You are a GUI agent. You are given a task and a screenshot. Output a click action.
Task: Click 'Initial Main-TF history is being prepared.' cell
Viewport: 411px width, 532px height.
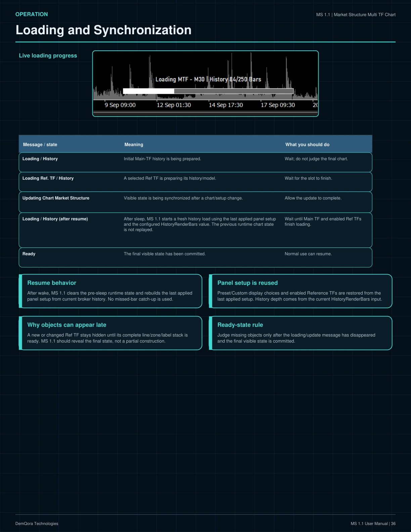coord(163,159)
